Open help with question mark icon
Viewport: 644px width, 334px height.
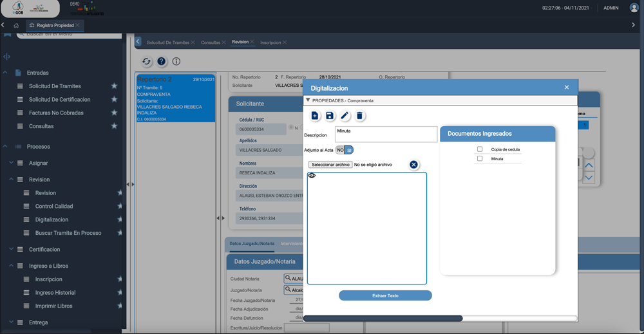click(x=162, y=62)
